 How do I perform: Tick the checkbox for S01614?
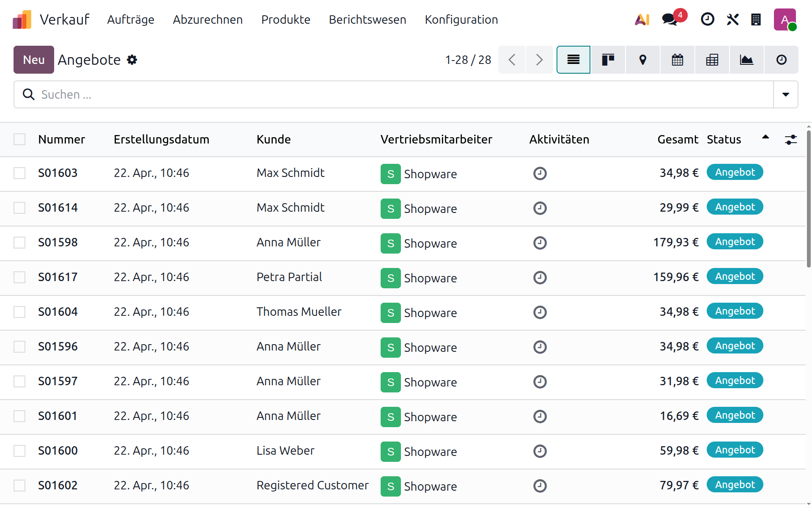coord(19,208)
